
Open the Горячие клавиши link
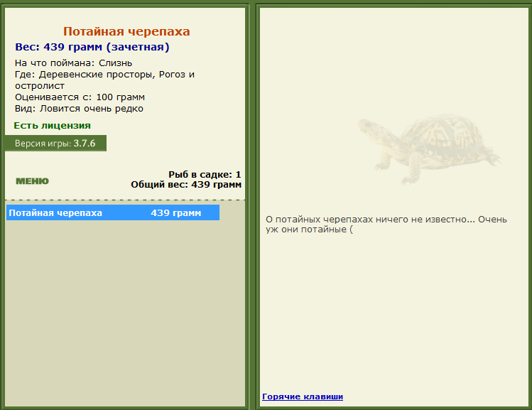point(303,396)
